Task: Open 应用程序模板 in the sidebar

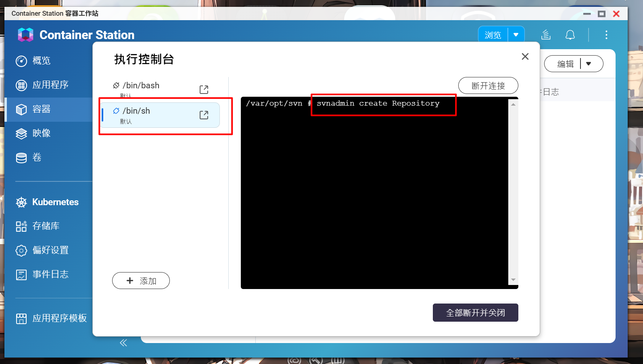Action: coord(59,318)
